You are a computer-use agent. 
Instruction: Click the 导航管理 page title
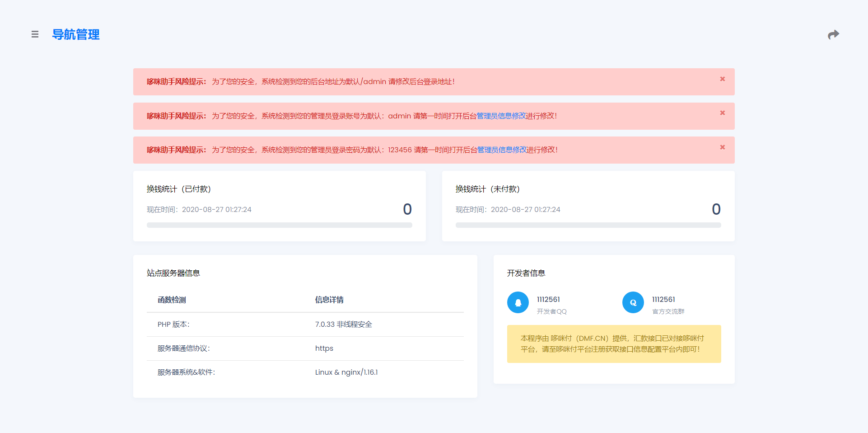pyautogui.click(x=76, y=35)
